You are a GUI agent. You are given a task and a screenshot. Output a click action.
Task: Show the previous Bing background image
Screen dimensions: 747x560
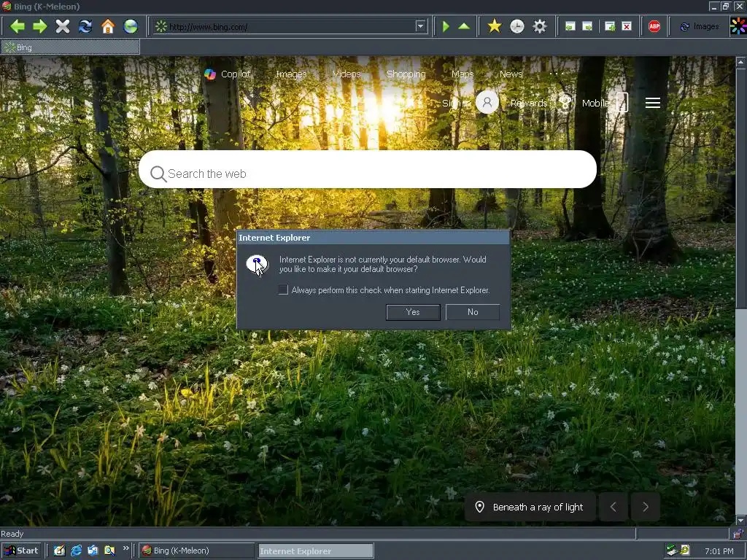point(613,507)
